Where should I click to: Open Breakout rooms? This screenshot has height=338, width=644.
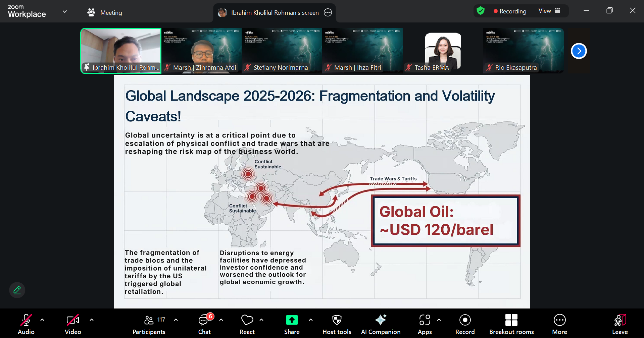[511, 324]
